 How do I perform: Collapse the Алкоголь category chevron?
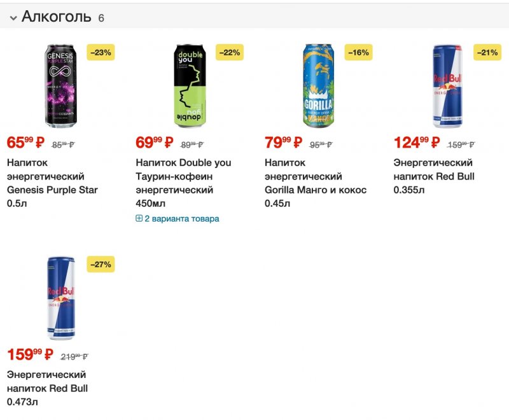click(x=13, y=18)
